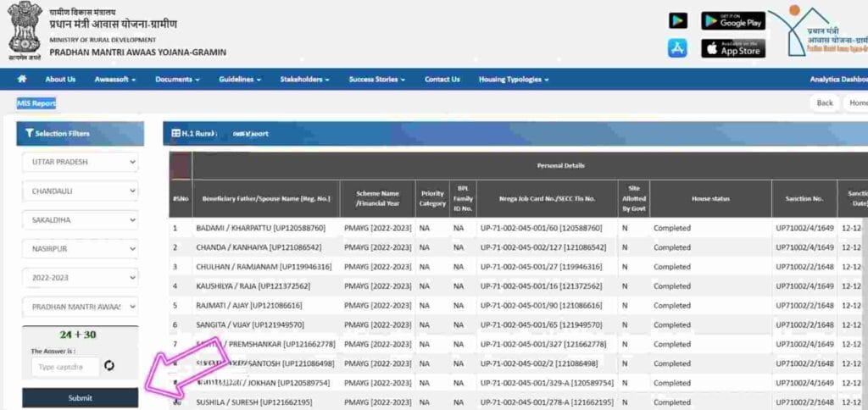The width and height of the screenshot is (868, 410).
Task: Open the small Google Play icon
Action: pyautogui.click(x=677, y=21)
